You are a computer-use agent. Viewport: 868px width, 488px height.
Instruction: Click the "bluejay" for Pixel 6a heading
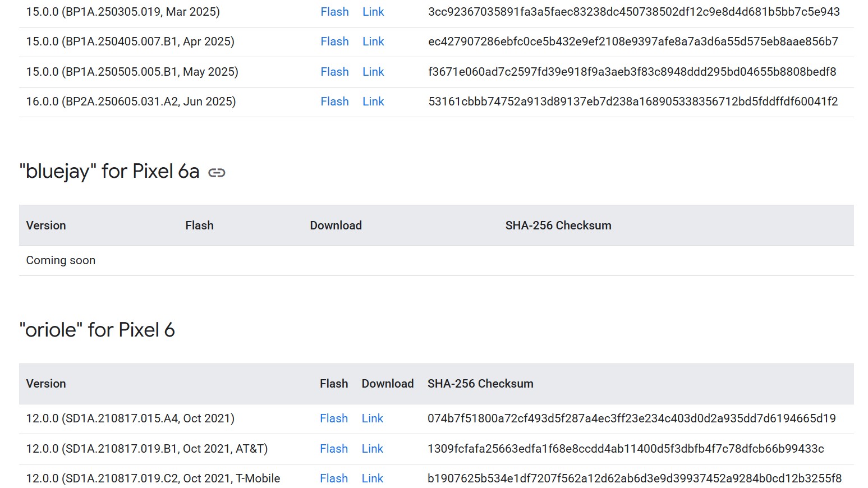click(x=109, y=172)
